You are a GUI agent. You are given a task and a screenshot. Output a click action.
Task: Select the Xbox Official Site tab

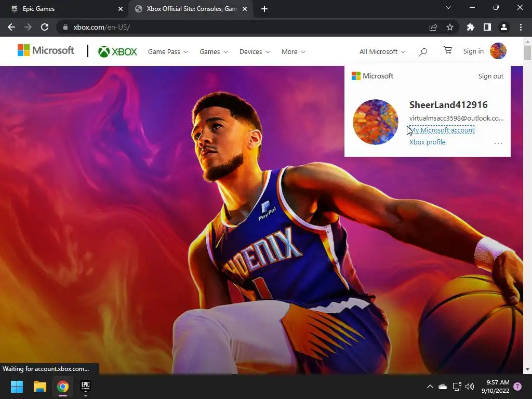point(191,9)
